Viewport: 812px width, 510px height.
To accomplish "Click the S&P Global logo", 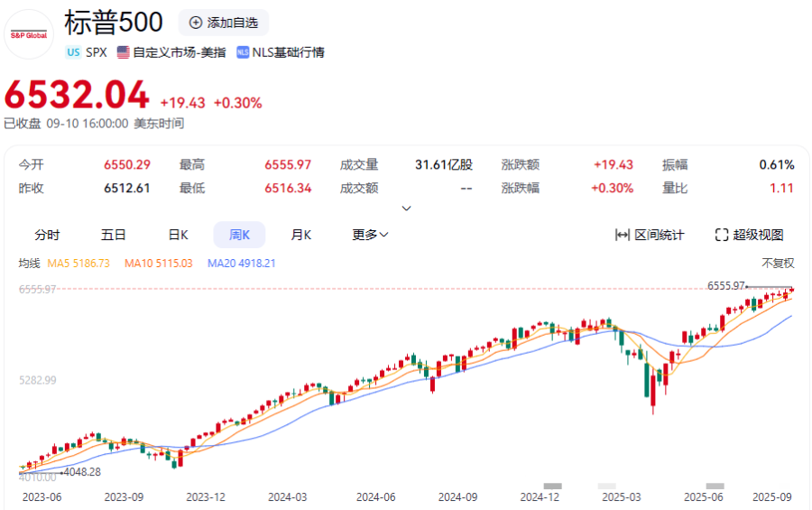I will coord(29,34).
